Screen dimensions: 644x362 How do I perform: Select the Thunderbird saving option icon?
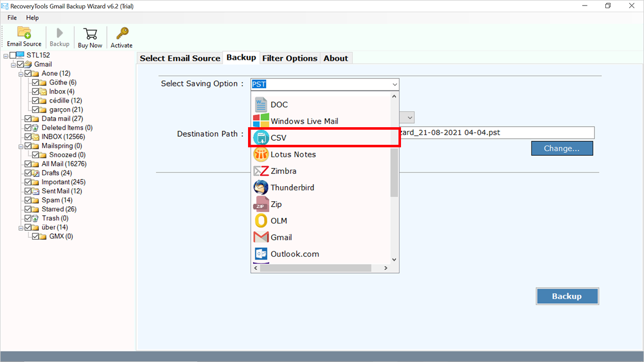tap(261, 187)
